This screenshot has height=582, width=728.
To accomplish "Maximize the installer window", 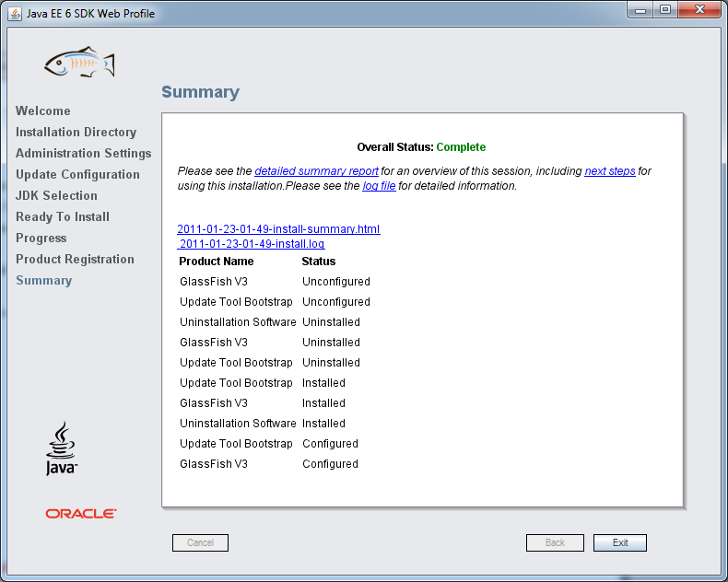I will [x=665, y=10].
